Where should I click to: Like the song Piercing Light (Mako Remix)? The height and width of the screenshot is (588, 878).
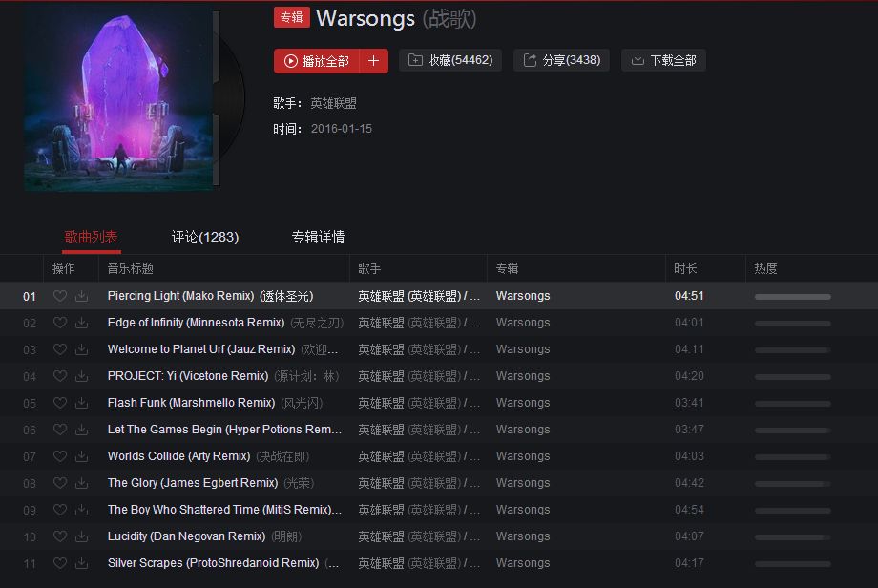tap(60, 296)
